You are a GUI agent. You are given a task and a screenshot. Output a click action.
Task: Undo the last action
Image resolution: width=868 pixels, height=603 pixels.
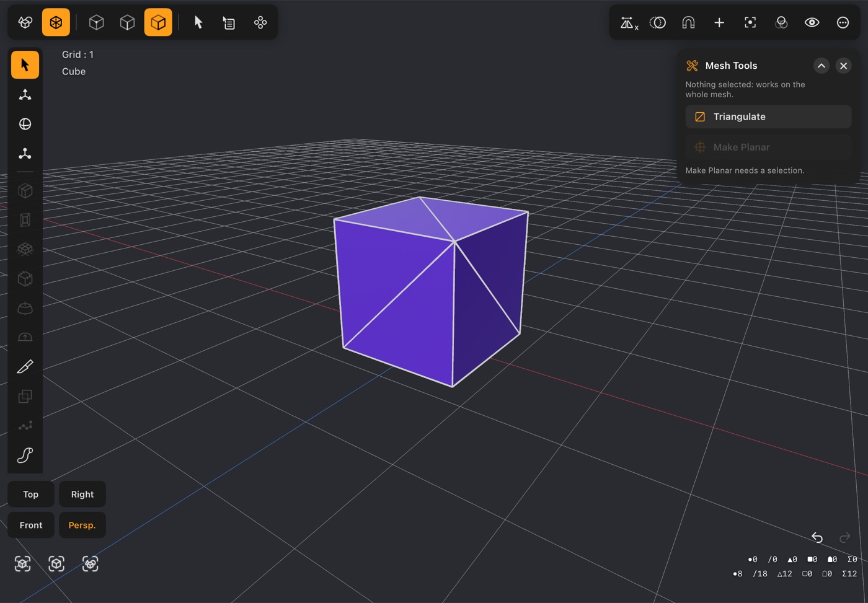pyautogui.click(x=817, y=537)
